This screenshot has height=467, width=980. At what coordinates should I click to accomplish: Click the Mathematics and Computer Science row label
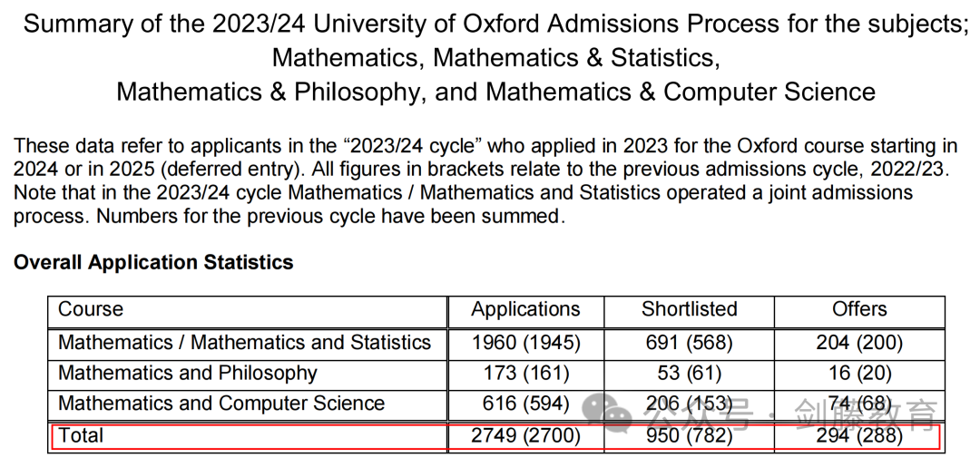tap(221, 404)
